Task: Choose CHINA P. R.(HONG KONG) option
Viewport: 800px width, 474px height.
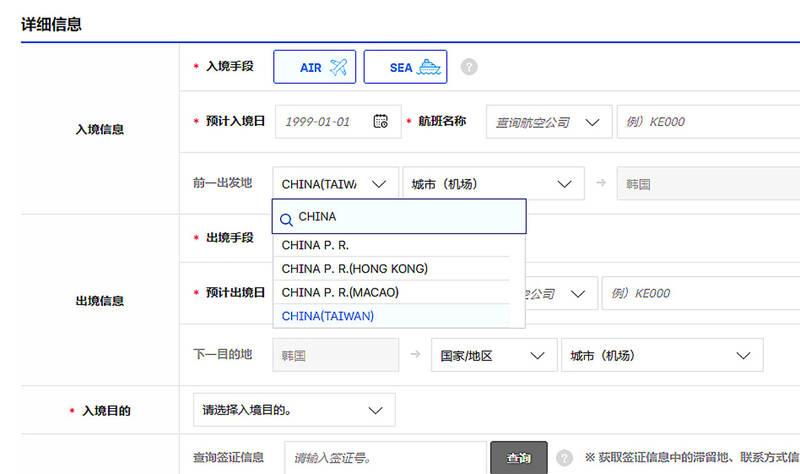Action: [x=354, y=269]
